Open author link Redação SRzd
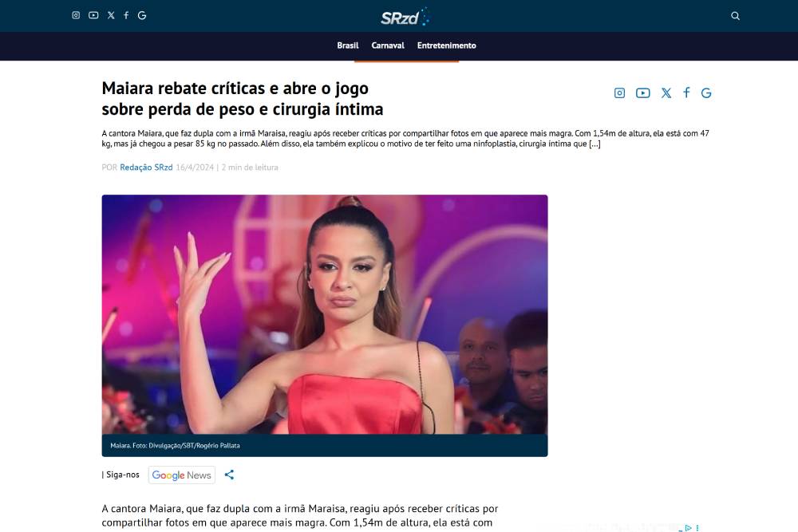Image resolution: width=798 pixels, height=532 pixels. [146, 167]
